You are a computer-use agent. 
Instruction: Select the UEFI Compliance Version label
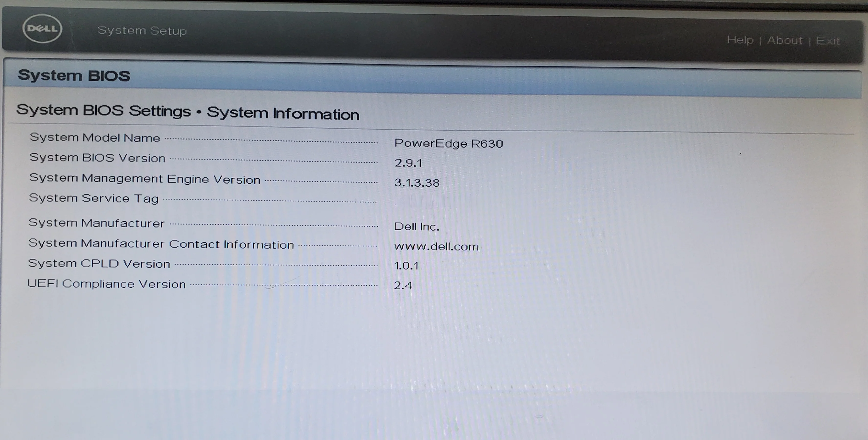(x=106, y=284)
